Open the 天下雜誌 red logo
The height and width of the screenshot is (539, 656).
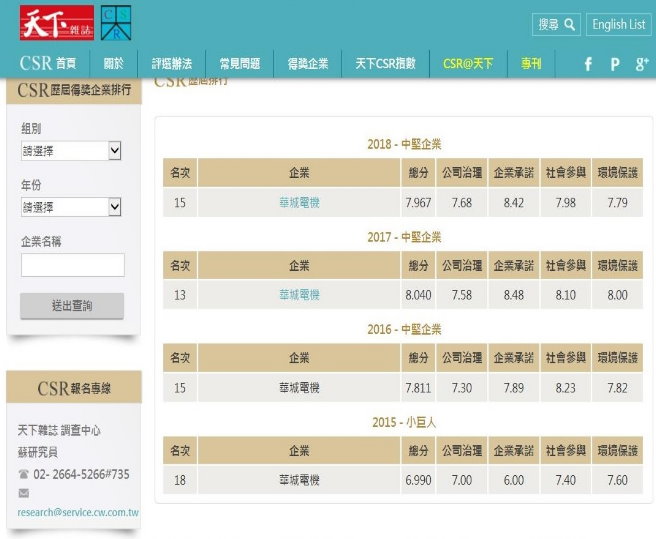point(57,23)
